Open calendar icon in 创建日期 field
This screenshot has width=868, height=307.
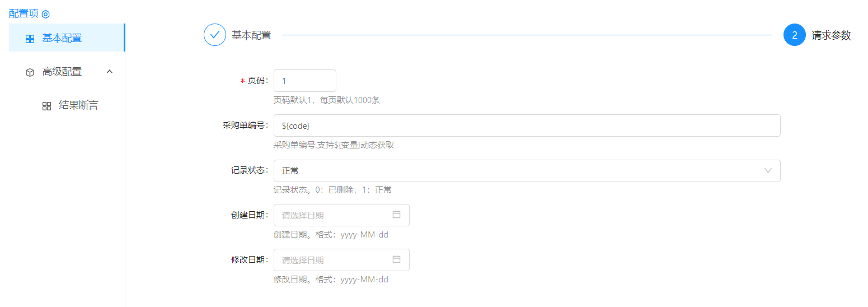(396, 215)
